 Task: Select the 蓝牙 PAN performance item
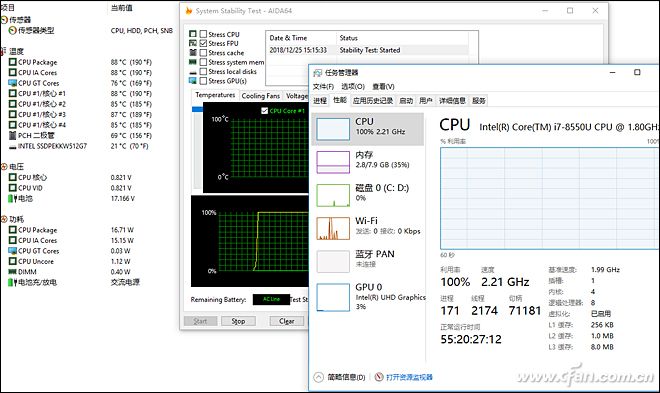pyautogui.click(x=367, y=261)
